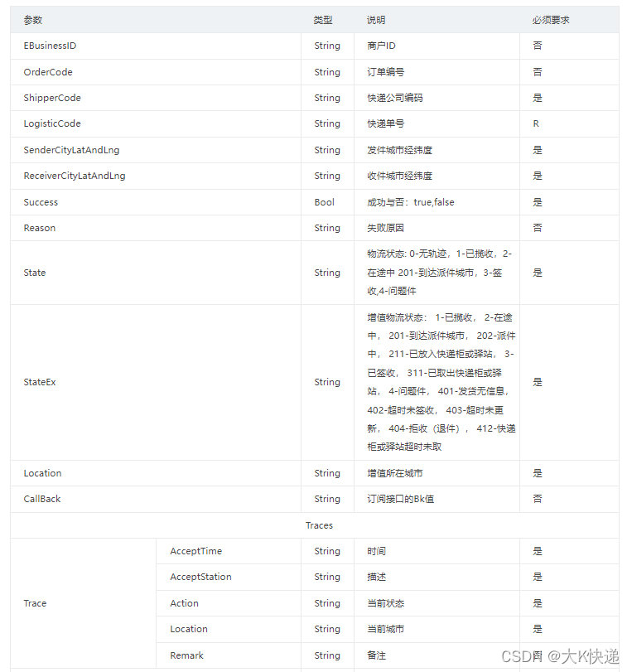
Task: Click the String type cell for EBusinessID
Action: (327, 46)
